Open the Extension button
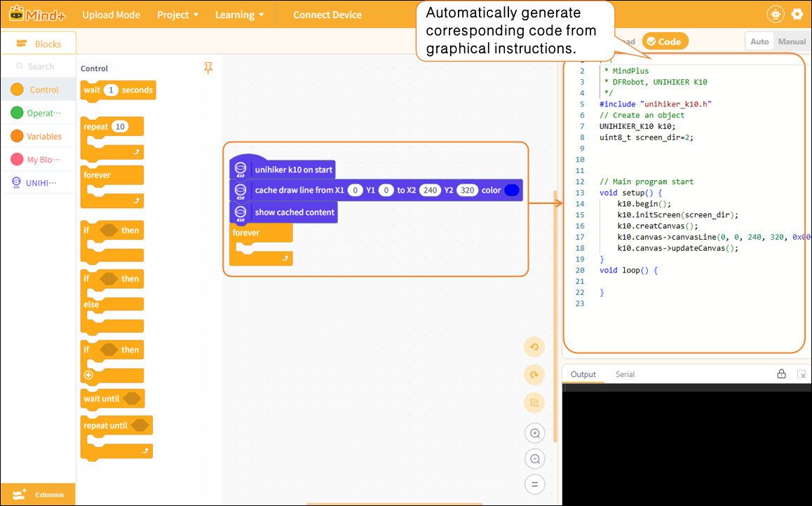Image resolution: width=812 pixels, height=506 pixels. tap(39, 495)
